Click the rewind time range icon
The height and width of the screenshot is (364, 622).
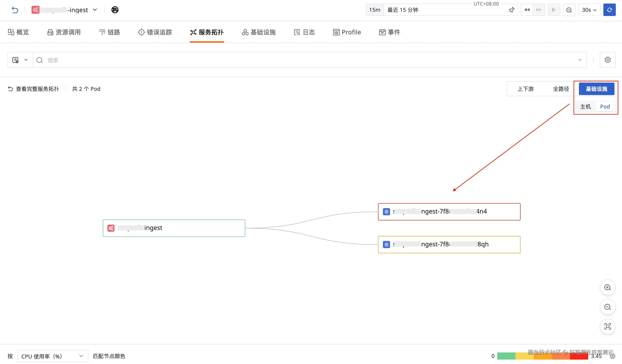[527, 10]
